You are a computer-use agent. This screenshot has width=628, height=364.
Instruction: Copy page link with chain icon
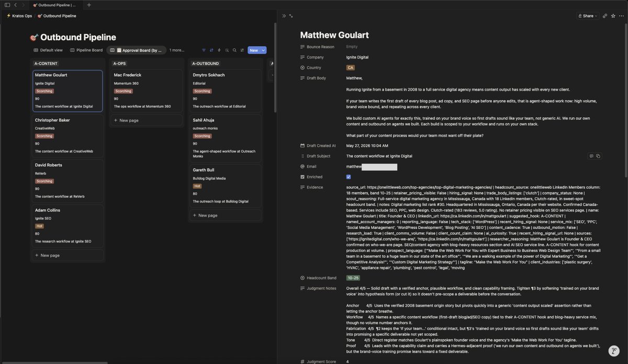click(605, 16)
